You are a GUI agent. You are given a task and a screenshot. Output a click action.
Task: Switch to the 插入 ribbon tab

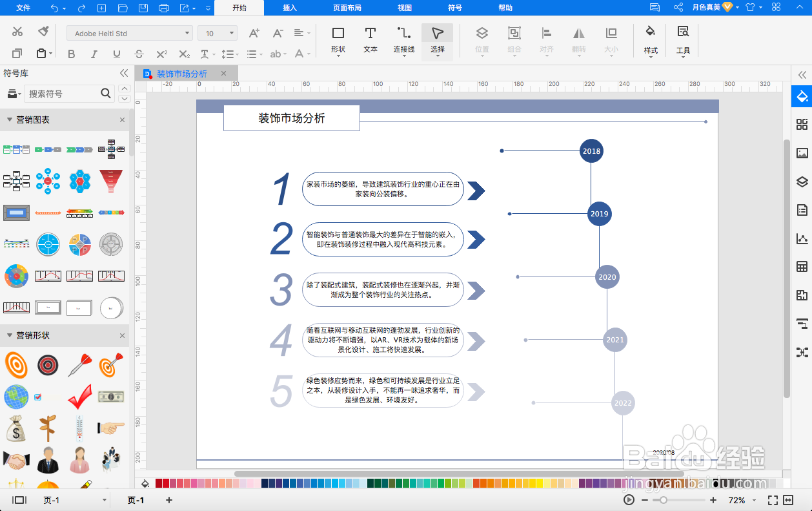point(290,8)
